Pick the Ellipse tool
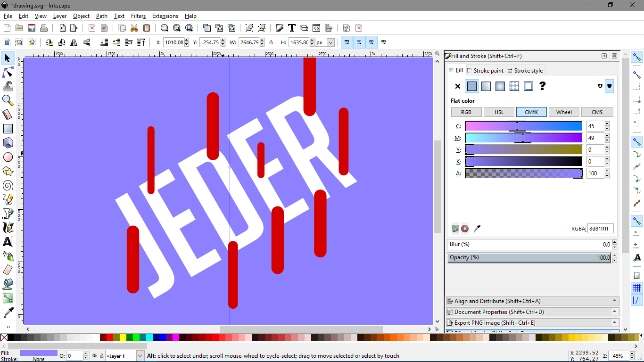Image resolution: width=644 pixels, height=362 pixels. point(8,157)
